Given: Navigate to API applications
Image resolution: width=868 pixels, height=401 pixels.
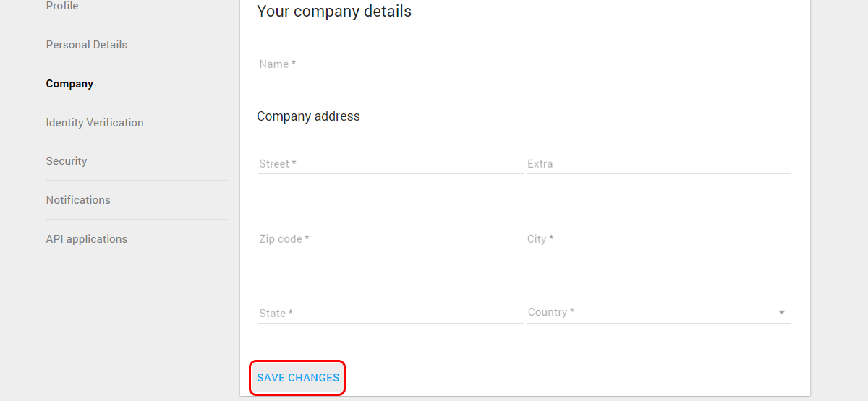Looking at the screenshot, I should point(87,239).
